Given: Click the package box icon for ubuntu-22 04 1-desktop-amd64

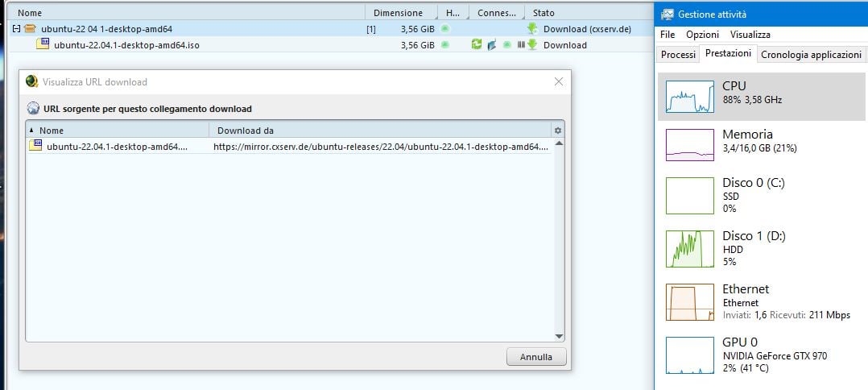Looking at the screenshot, I should (x=30, y=29).
